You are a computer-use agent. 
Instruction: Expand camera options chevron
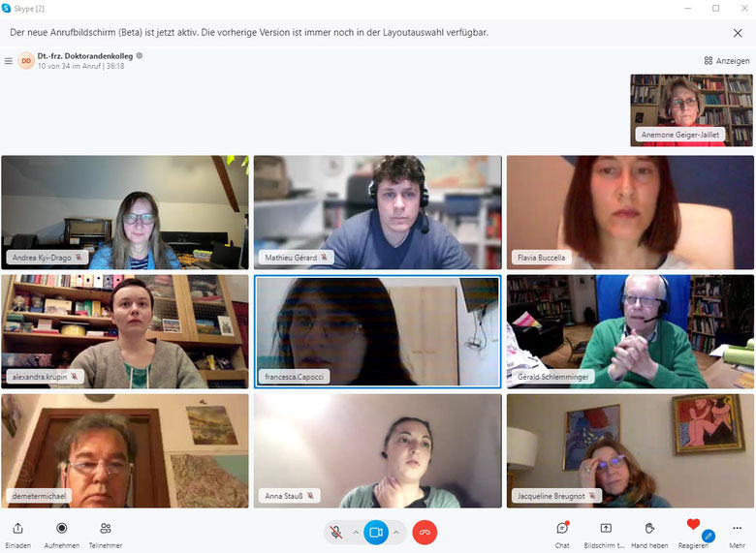click(x=395, y=533)
